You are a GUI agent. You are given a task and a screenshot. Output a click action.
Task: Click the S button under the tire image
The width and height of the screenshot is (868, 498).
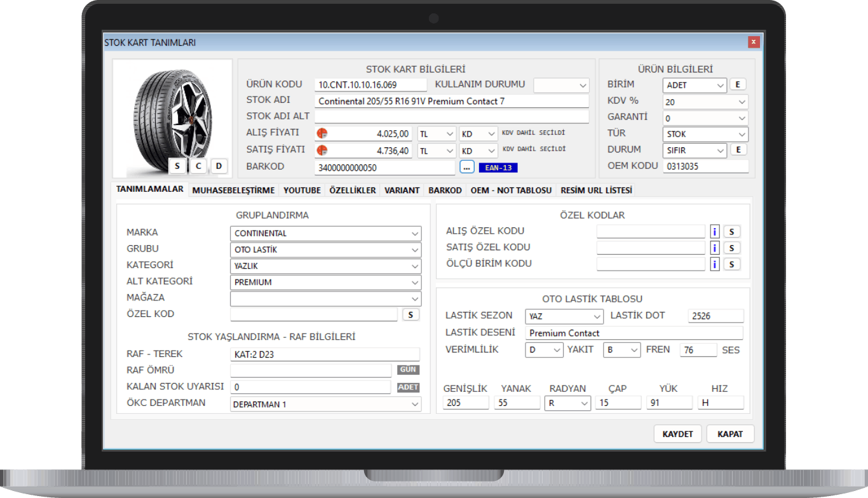(x=177, y=166)
